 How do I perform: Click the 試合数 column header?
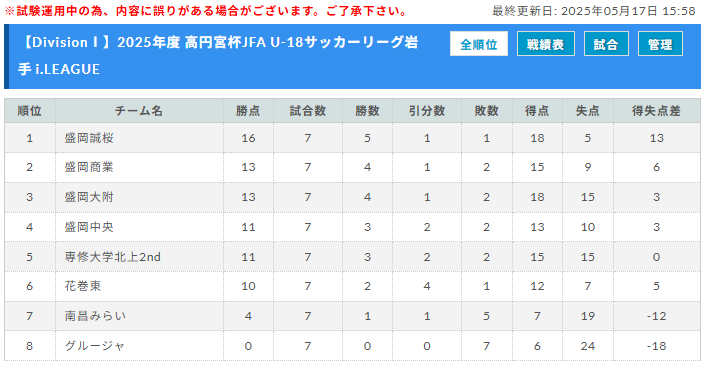(x=308, y=111)
